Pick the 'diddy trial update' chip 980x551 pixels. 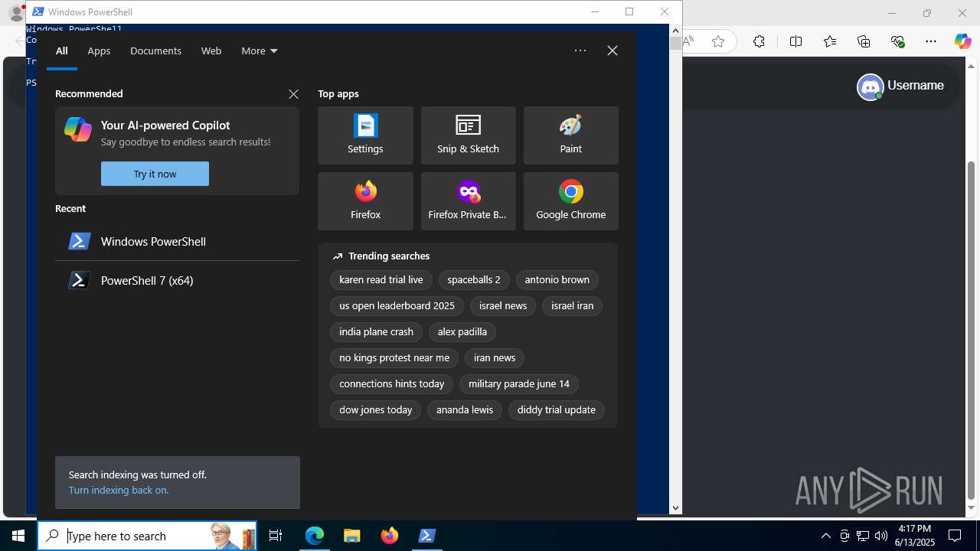point(557,410)
